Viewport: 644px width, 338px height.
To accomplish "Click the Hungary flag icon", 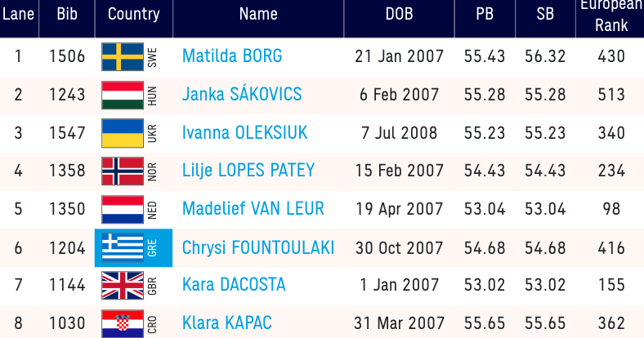I will (122, 95).
